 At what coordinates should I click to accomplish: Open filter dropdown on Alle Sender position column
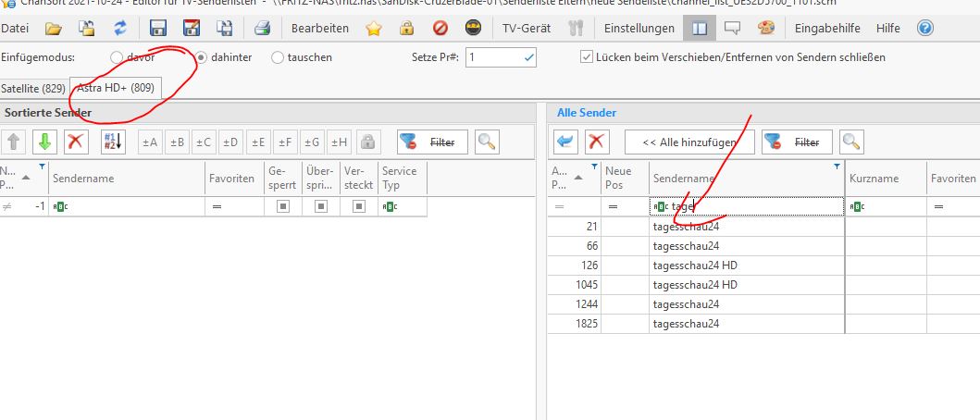tap(594, 167)
